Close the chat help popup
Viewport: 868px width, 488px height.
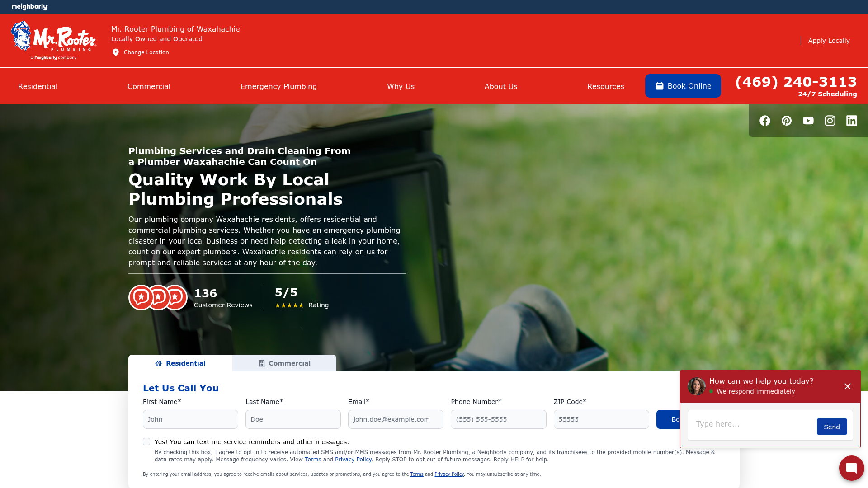[848, 386]
